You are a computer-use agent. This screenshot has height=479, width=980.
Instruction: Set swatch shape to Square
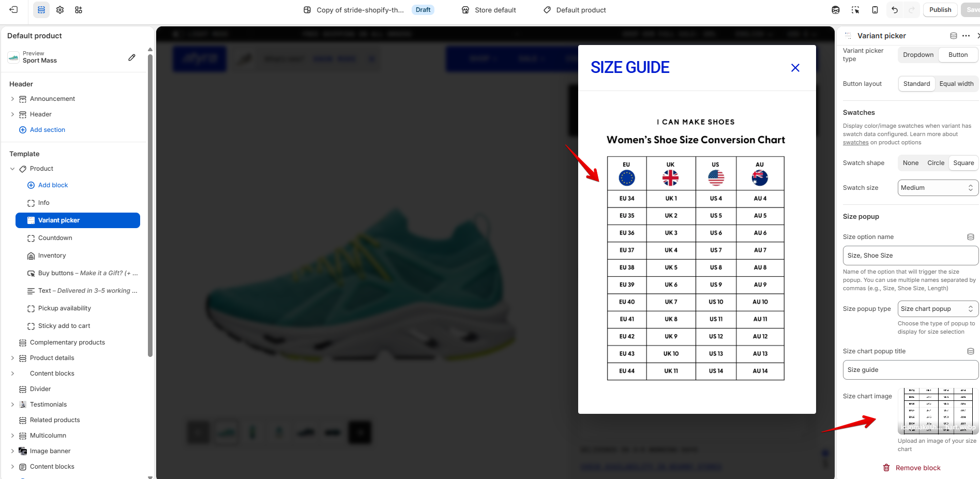point(963,163)
